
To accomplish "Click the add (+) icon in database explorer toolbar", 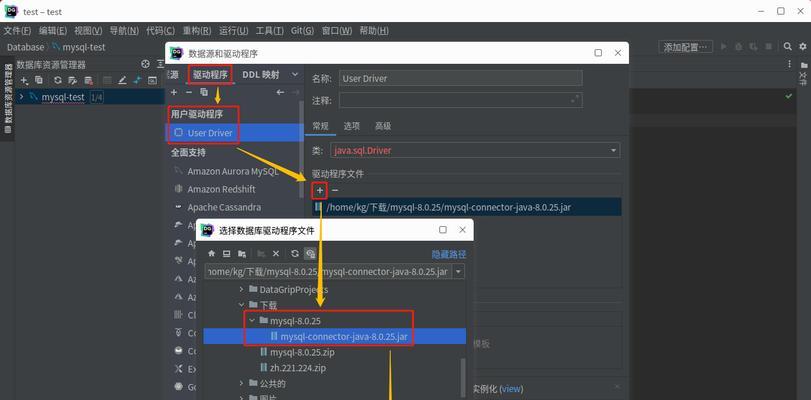I will [24, 80].
